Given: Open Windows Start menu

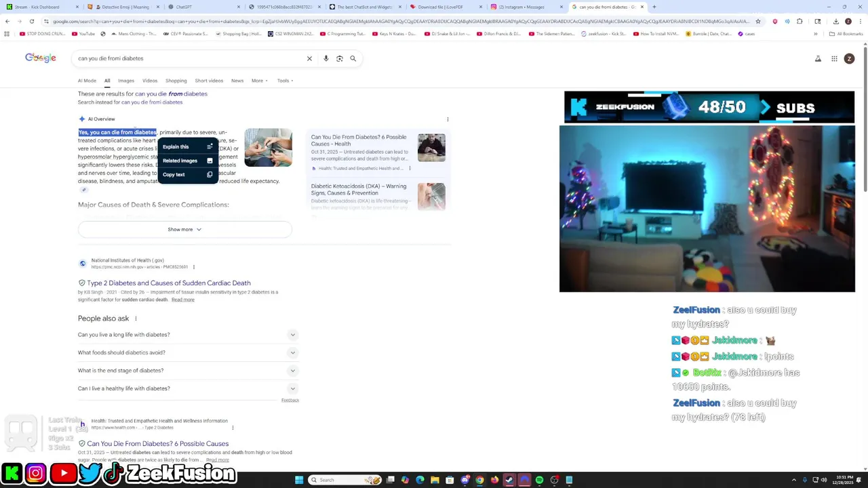Looking at the screenshot, I should pyautogui.click(x=299, y=480).
